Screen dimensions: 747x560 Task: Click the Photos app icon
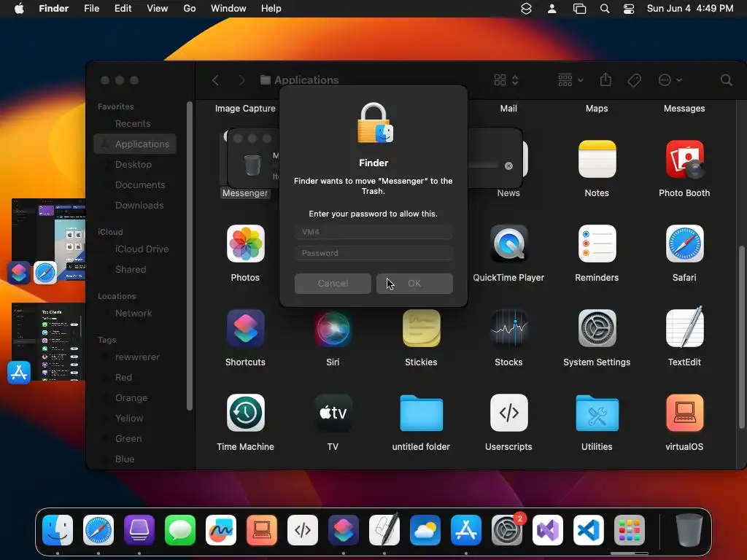(x=245, y=244)
